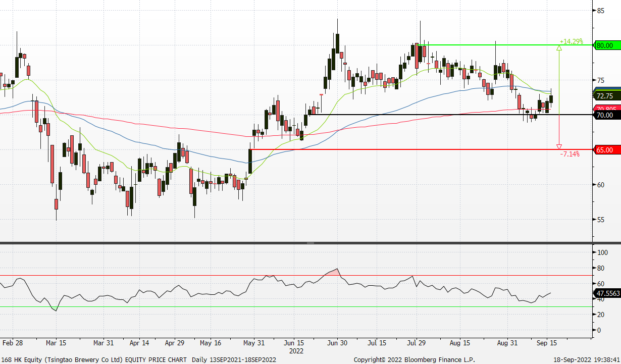Select the Mar 15 date axis label
This screenshot has height=364, width=621.
point(56,343)
